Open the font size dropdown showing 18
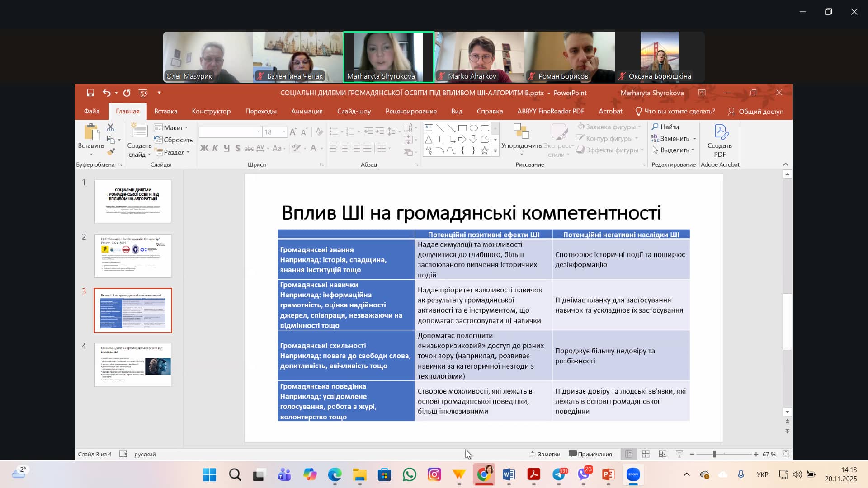868x488 pixels. pos(284,132)
